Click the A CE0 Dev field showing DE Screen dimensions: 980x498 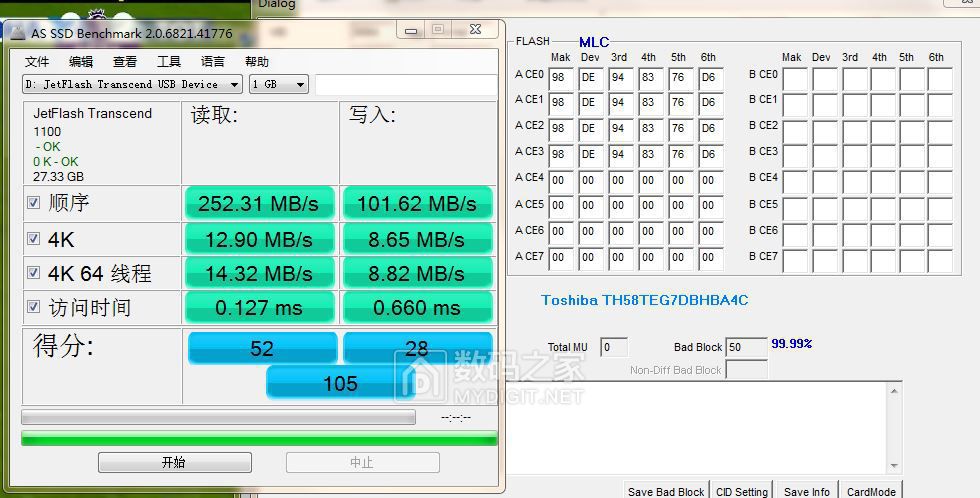tap(591, 79)
